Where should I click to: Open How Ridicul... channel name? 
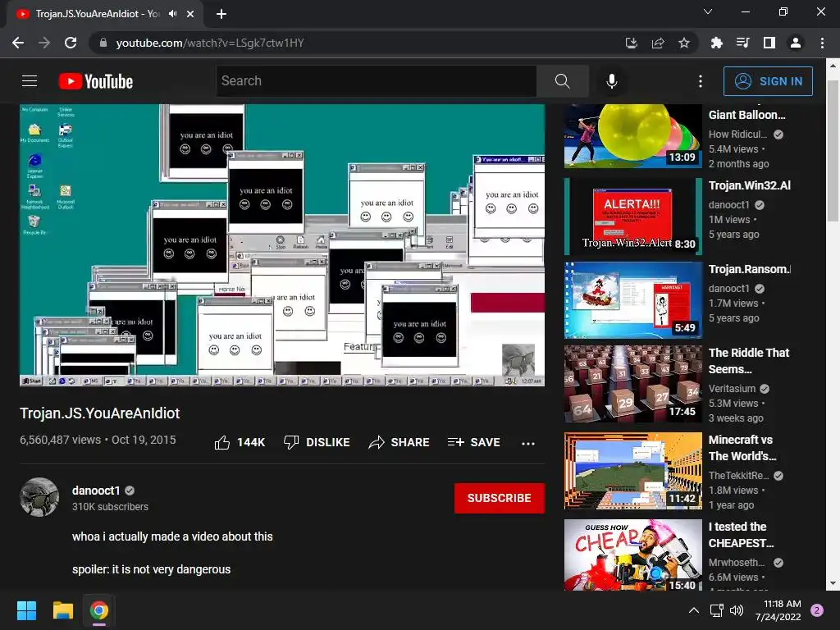[x=737, y=134]
